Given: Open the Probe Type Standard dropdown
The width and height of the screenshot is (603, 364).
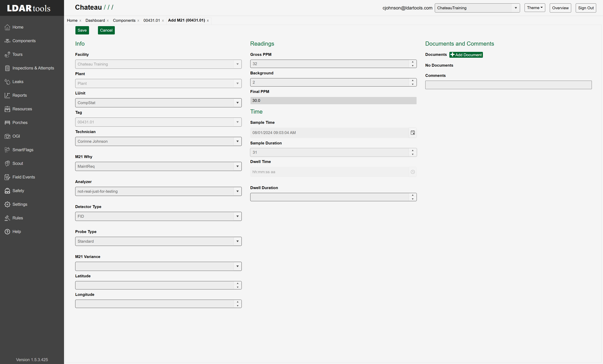Looking at the screenshot, I should click(x=237, y=241).
